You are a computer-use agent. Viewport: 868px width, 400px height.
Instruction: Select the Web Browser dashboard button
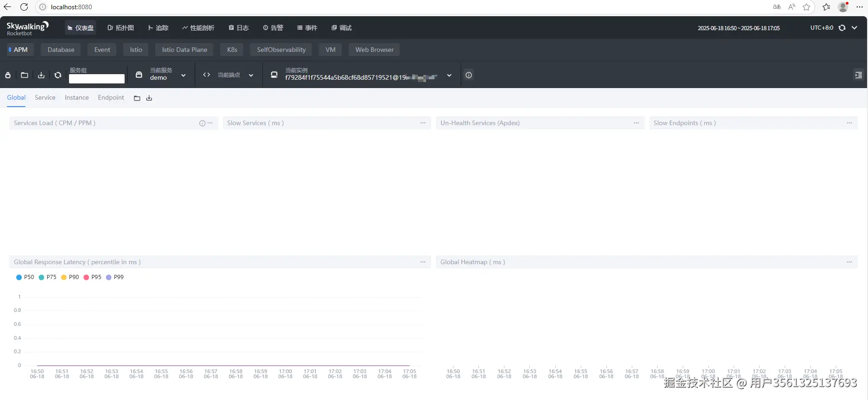point(374,50)
